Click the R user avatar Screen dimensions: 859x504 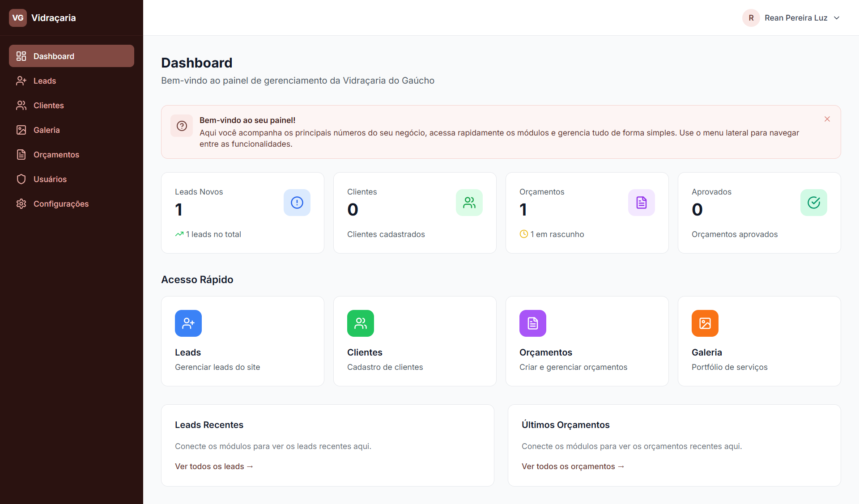[x=751, y=18]
